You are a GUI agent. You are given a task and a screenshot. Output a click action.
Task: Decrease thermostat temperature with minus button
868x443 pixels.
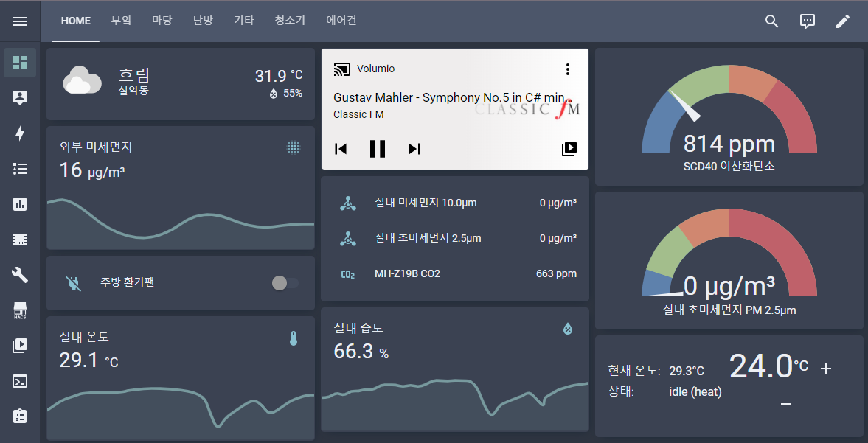point(786,404)
